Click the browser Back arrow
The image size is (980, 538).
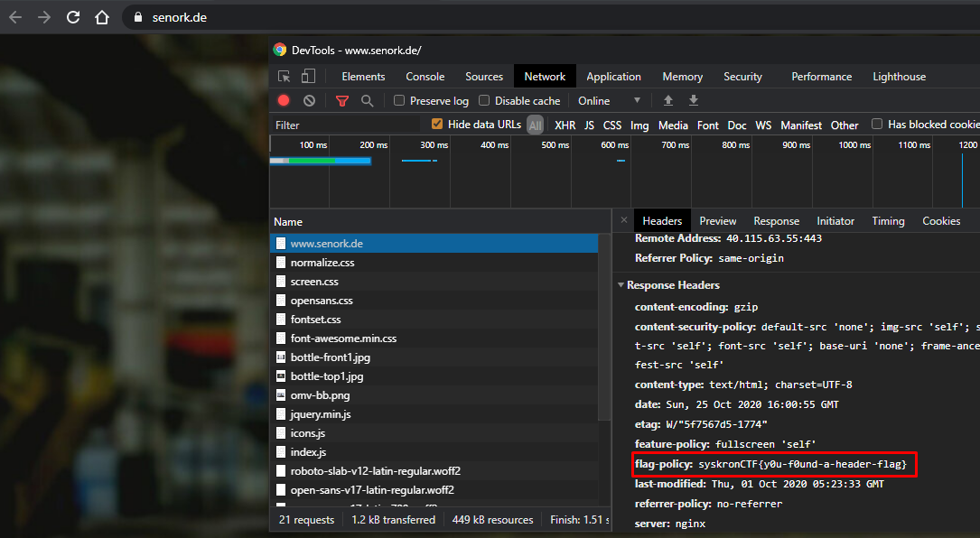15,17
